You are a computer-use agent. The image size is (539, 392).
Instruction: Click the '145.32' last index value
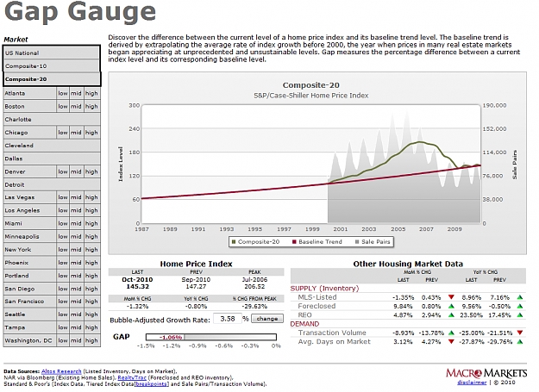click(137, 287)
